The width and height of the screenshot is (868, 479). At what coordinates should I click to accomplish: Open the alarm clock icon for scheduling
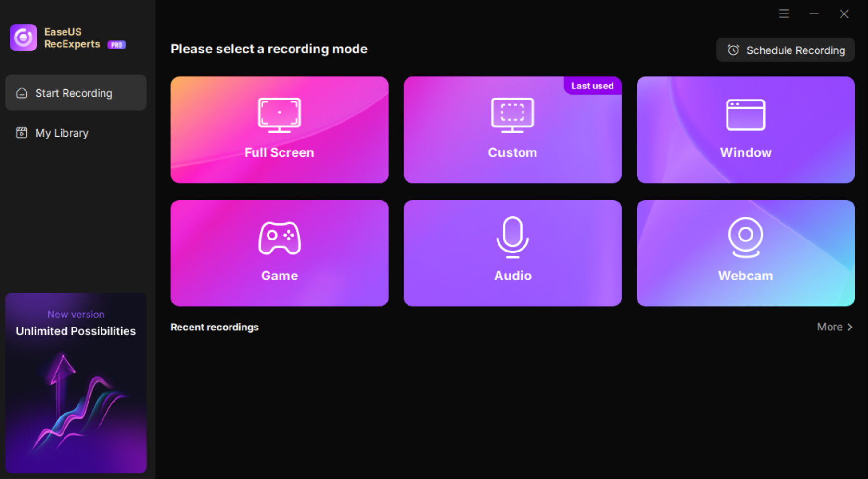coord(733,50)
